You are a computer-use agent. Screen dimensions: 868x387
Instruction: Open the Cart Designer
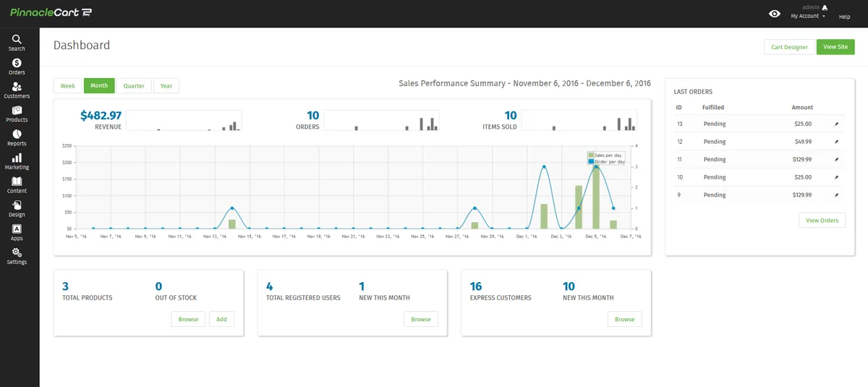pyautogui.click(x=789, y=47)
